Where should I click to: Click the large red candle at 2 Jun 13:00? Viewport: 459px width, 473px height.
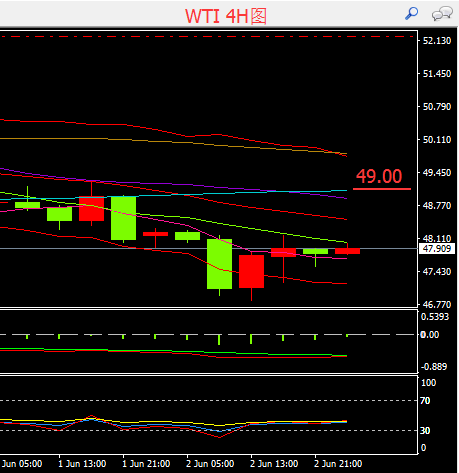[x=251, y=271]
